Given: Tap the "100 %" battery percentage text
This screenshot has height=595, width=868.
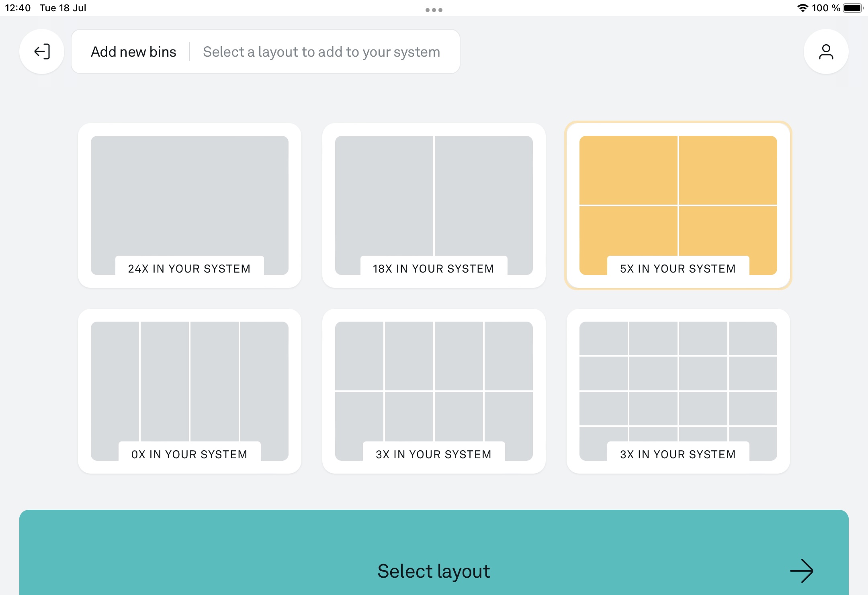Looking at the screenshot, I should pos(826,8).
